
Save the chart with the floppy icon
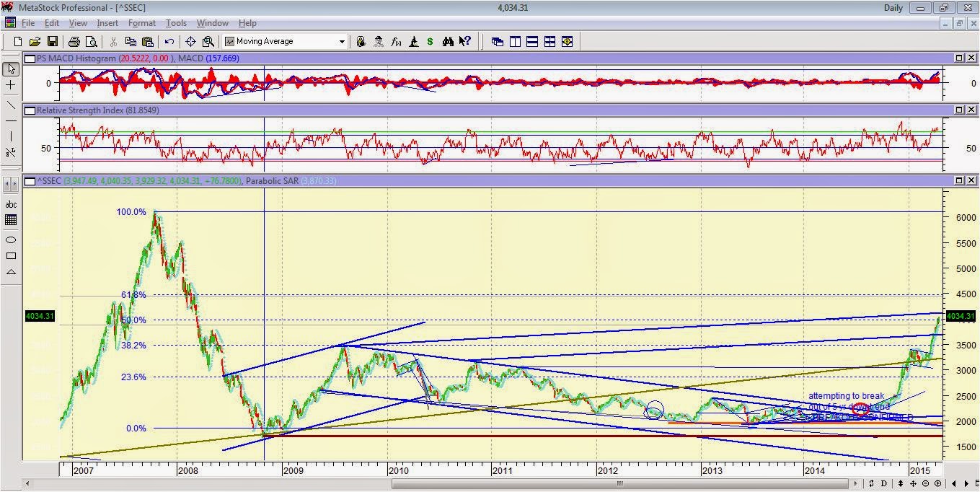click(x=52, y=42)
